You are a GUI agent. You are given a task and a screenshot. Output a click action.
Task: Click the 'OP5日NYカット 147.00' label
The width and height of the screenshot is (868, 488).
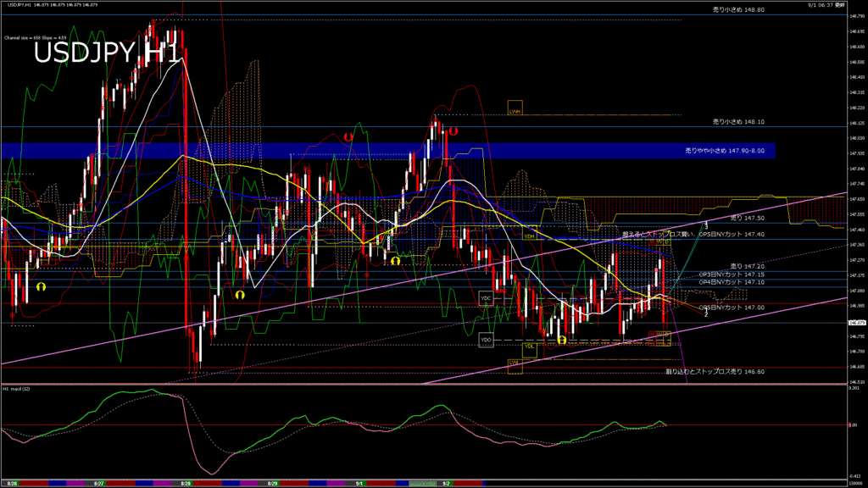click(732, 308)
